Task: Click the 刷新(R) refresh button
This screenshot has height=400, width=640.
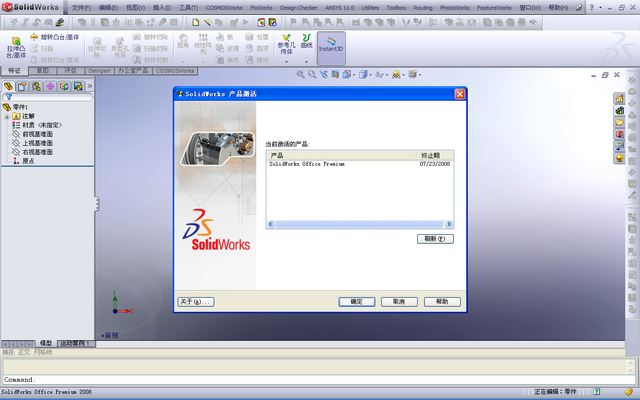Action: pos(435,239)
